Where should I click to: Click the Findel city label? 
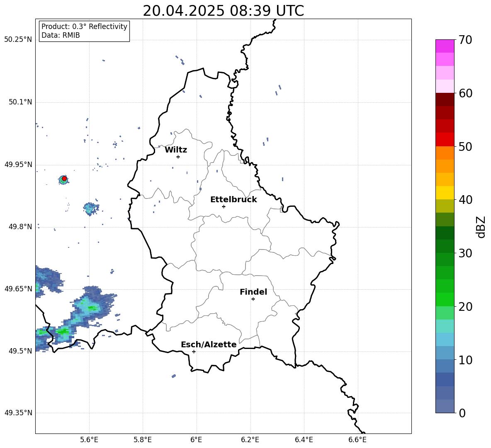point(253,292)
